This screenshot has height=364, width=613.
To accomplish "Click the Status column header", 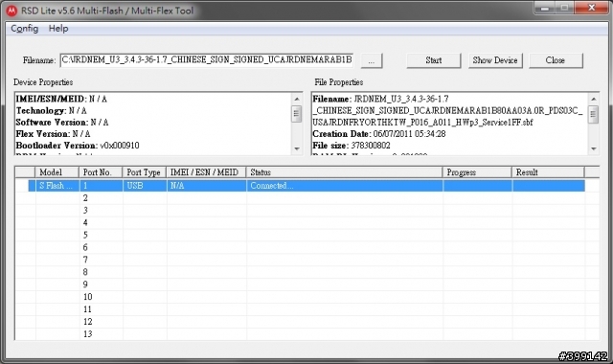I will coord(345,172).
